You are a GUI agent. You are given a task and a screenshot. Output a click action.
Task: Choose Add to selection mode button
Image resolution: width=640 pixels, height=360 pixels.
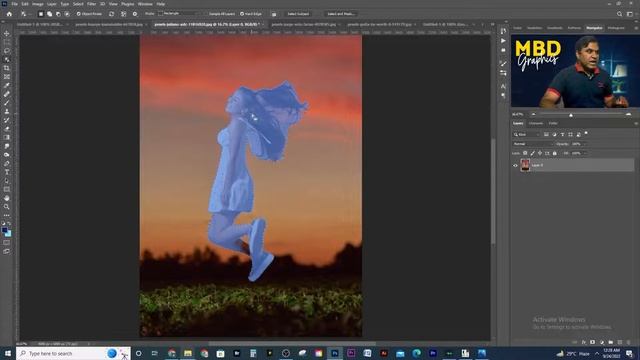pyautogui.click(x=49, y=14)
